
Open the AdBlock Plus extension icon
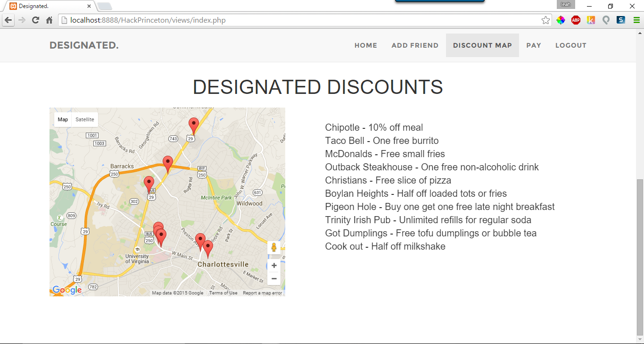pos(576,20)
